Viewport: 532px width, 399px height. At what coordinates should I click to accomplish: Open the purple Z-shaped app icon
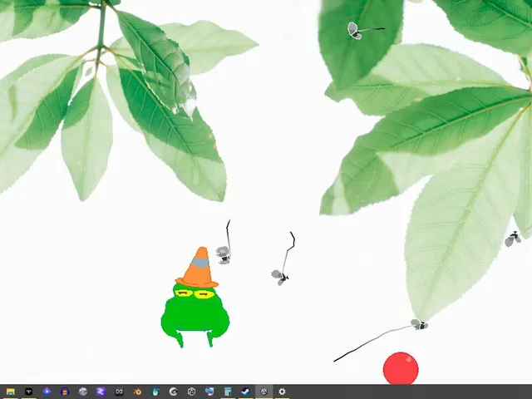click(x=101, y=392)
